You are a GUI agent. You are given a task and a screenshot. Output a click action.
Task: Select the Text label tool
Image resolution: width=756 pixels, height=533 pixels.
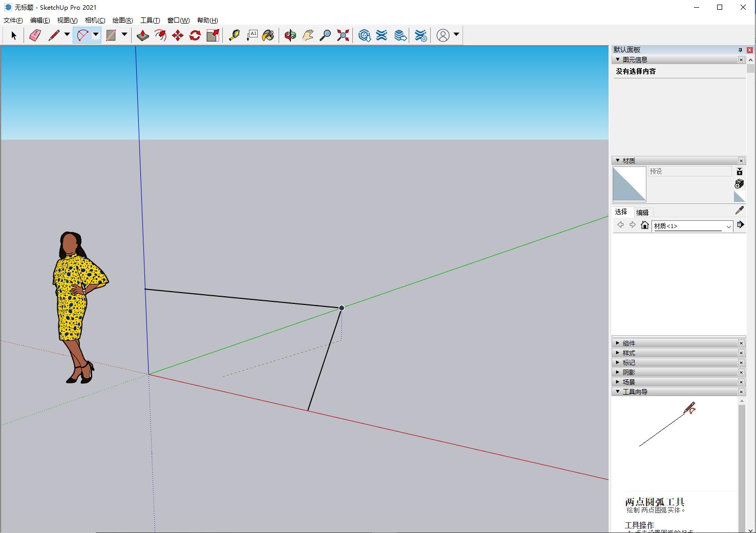point(251,35)
